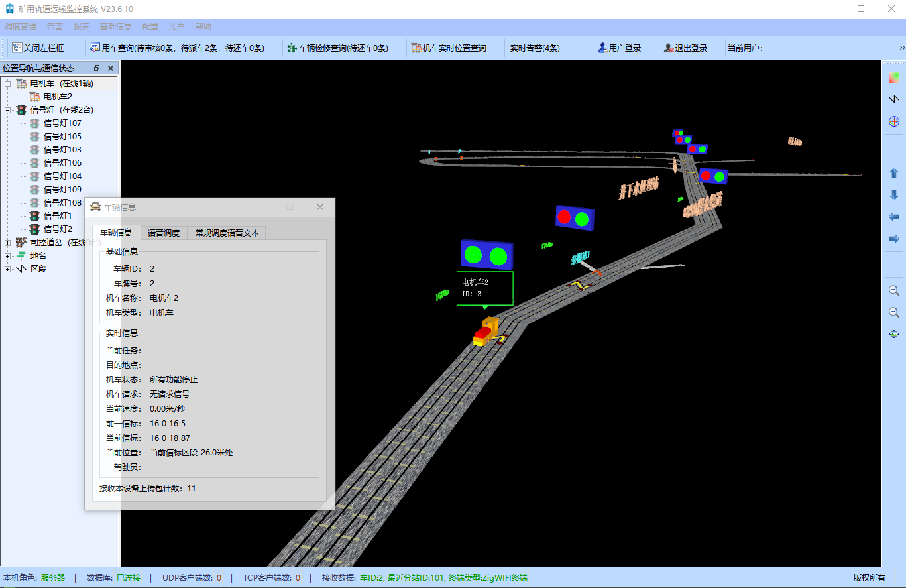Screen dimensions: 906x588
Task: Click the zigzag section icon in right toolbar
Action: [894, 99]
